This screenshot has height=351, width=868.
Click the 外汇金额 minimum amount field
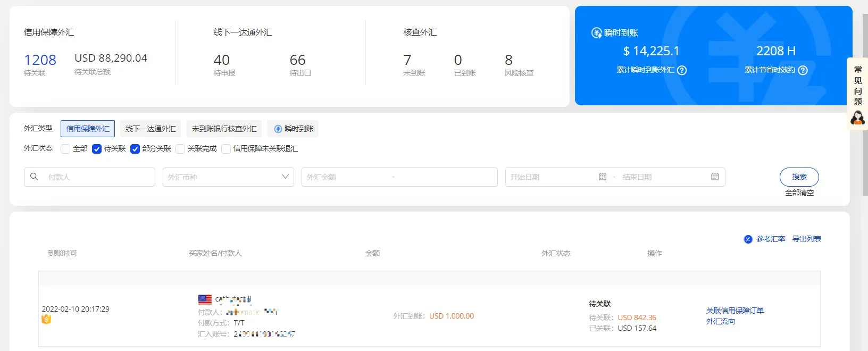pos(345,177)
